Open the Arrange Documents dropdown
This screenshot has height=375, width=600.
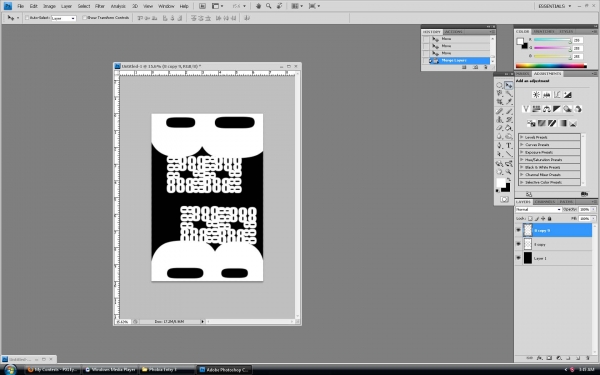296,6
